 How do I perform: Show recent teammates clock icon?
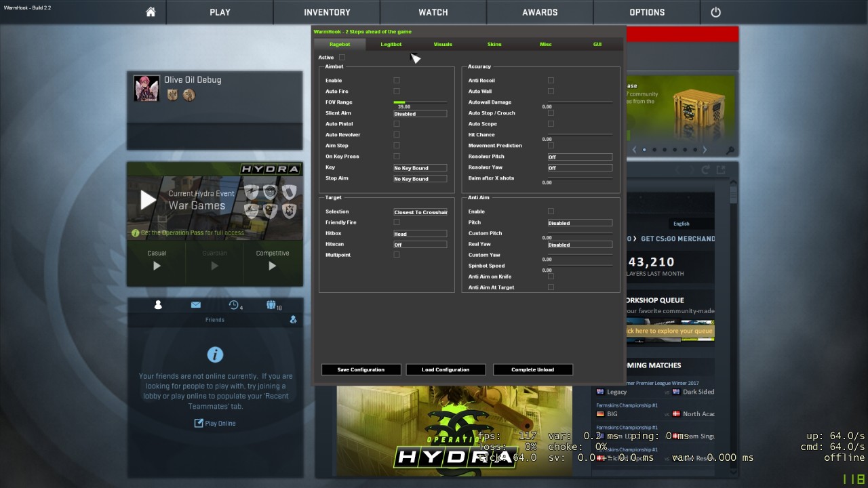(234, 305)
